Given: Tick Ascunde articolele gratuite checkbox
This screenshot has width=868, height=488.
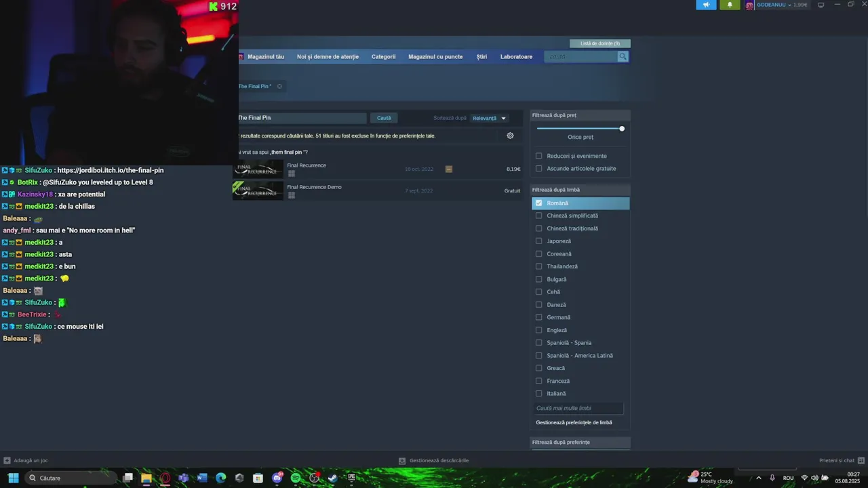Looking at the screenshot, I should [x=539, y=169].
